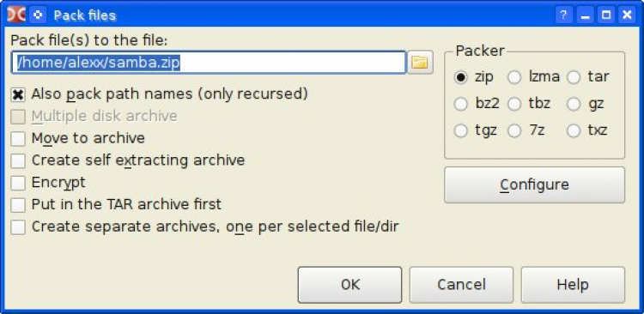Click the Help button
The width and height of the screenshot is (644, 314).
[x=573, y=285]
